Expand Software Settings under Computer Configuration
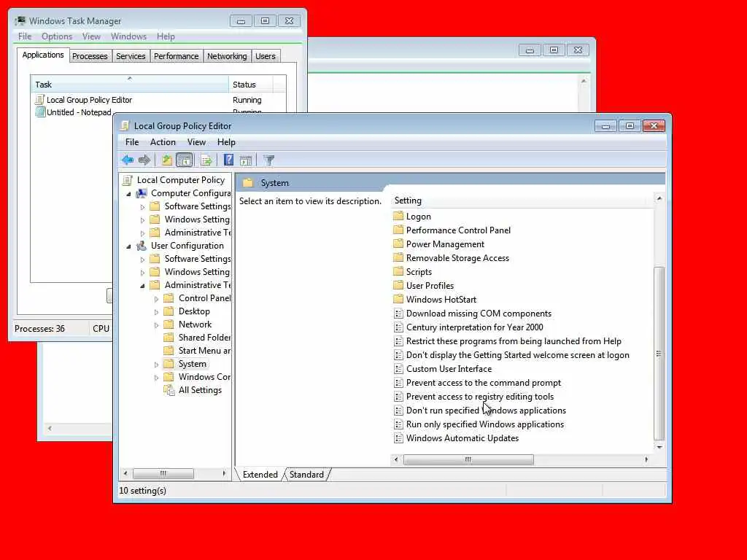The width and height of the screenshot is (747, 560). click(142, 207)
